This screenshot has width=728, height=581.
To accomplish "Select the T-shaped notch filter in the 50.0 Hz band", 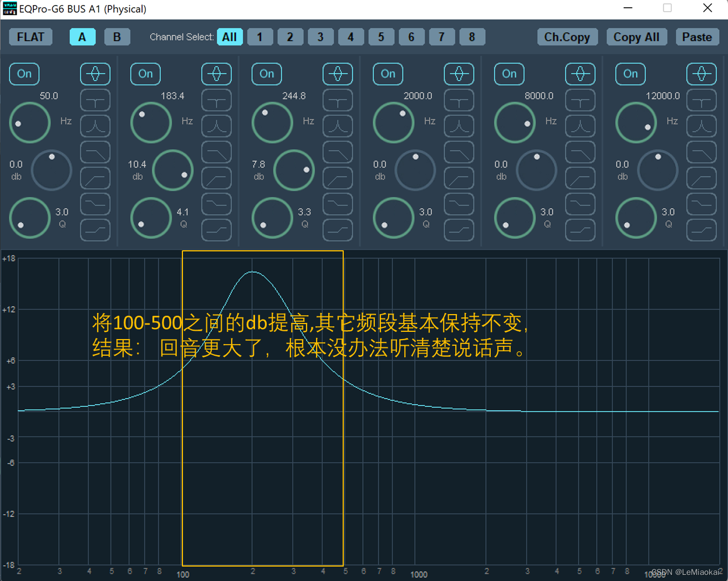I will click(95, 100).
